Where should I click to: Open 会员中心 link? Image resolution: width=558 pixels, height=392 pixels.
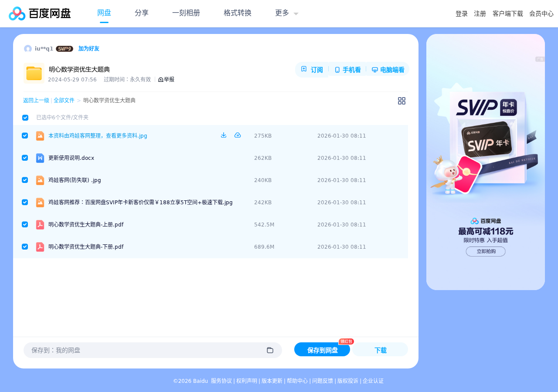pyautogui.click(x=541, y=14)
